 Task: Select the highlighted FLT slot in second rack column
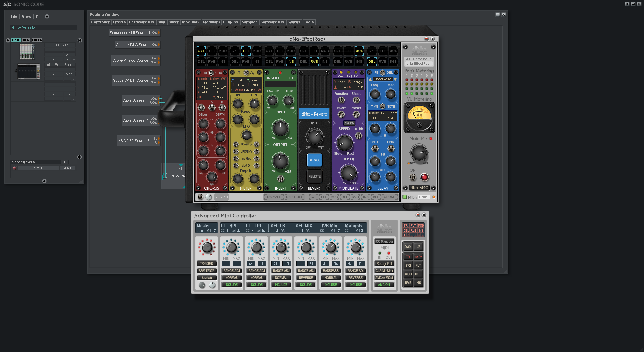(x=246, y=51)
